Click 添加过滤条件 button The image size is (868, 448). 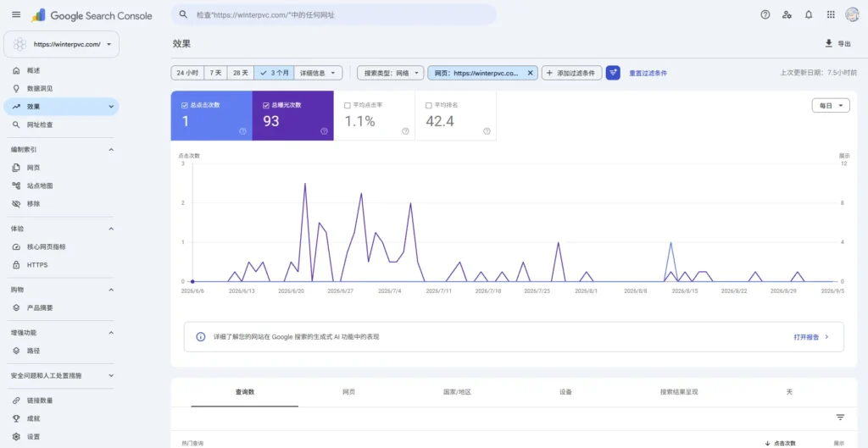coord(572,73)
